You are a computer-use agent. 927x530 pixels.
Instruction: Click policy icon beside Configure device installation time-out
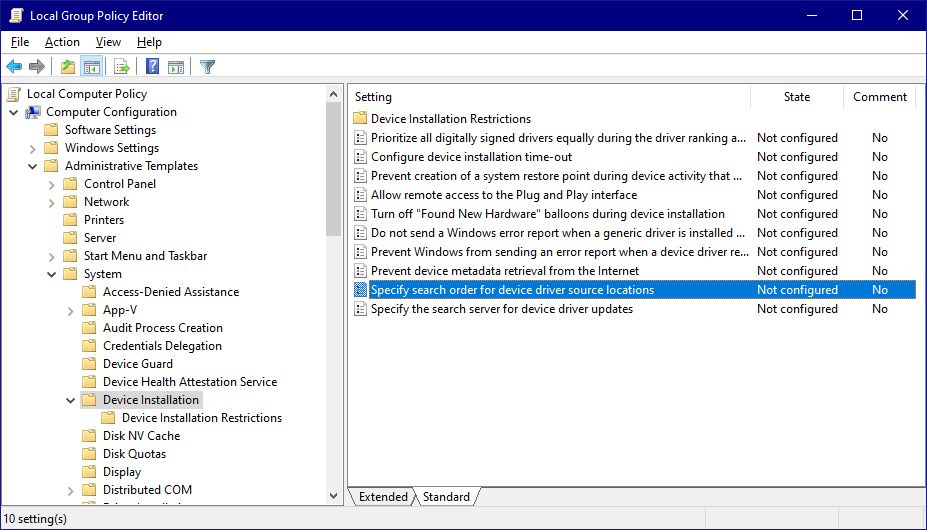(x=360, y=157)
